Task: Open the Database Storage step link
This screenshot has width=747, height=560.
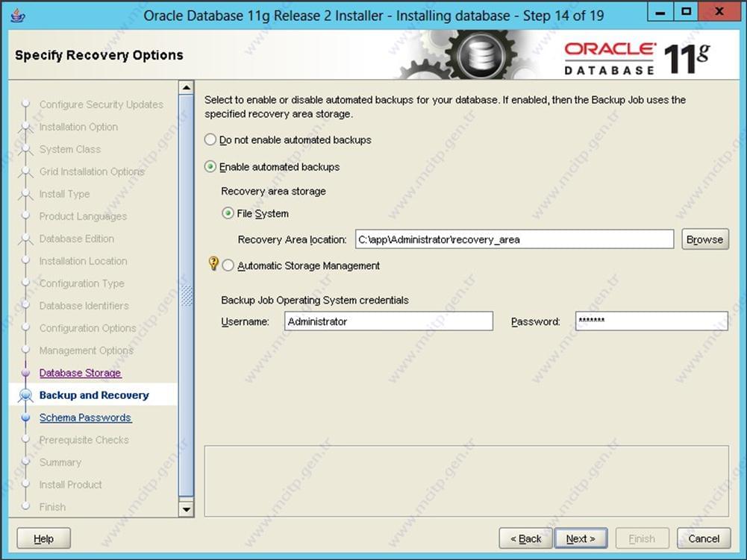Action: 80,373
